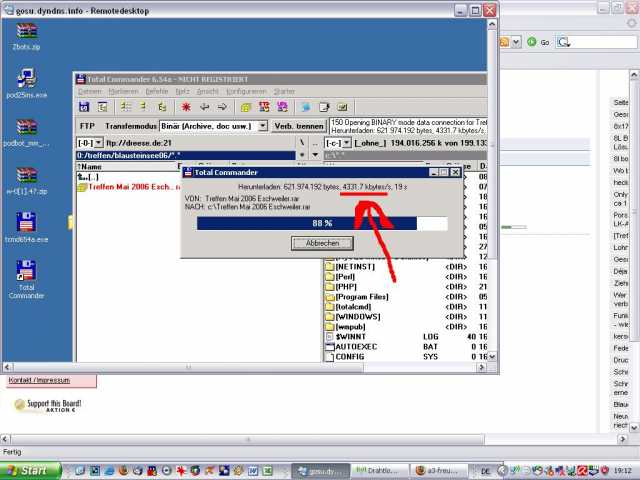Open Markieren menu
This screenshot has width=640, height=480.
[x=124, y=91]
